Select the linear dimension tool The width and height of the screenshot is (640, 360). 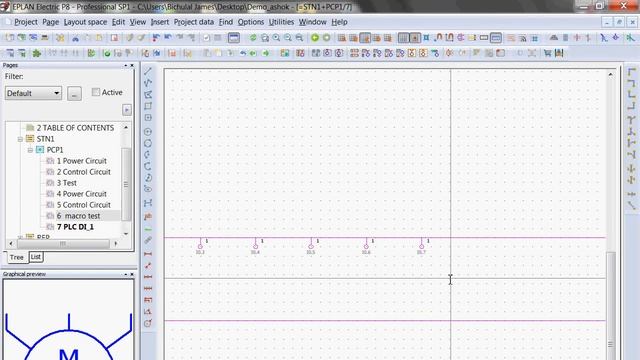click(x=148, y=254)
